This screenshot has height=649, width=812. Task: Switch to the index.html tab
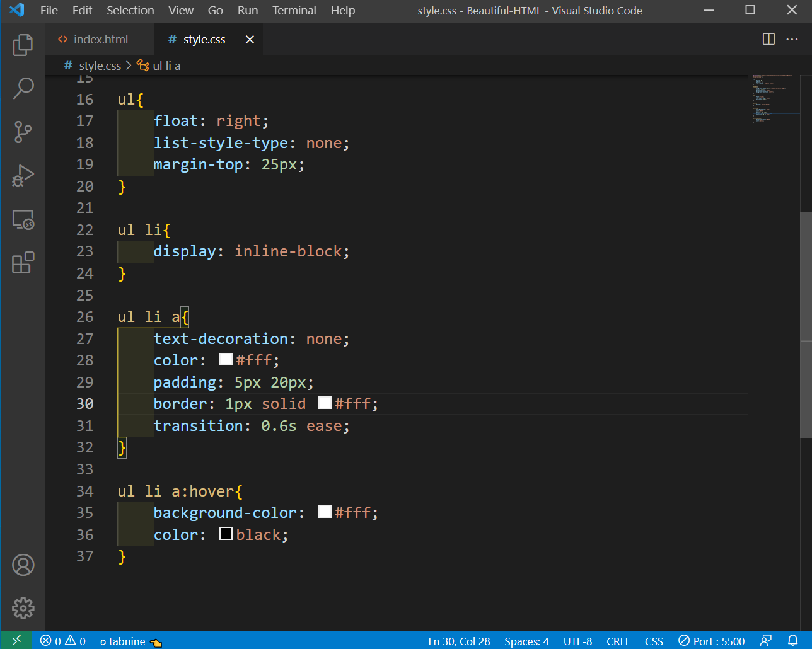tap(100, 40)
